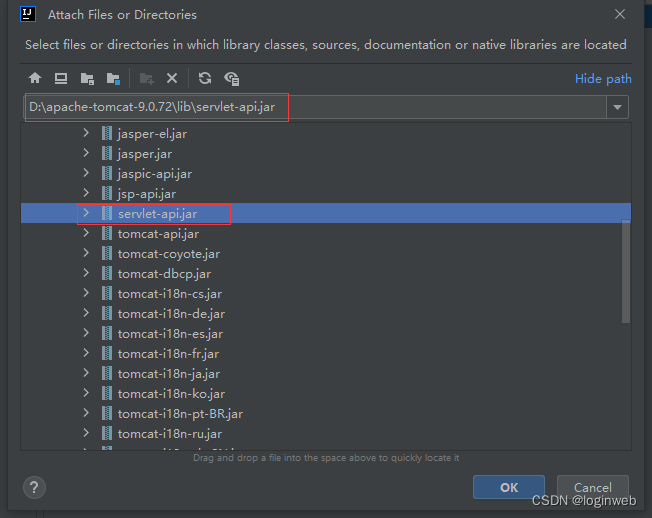This screenshot has height=518, width=652.
Task: Refresh the file tree
Action: coord(205,78)
